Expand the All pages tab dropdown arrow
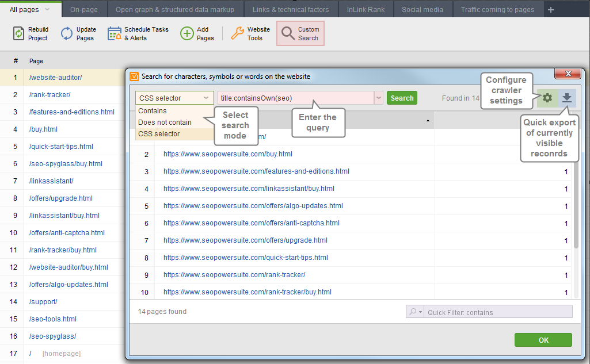This screenshot has width=590, height=364. 47,9
